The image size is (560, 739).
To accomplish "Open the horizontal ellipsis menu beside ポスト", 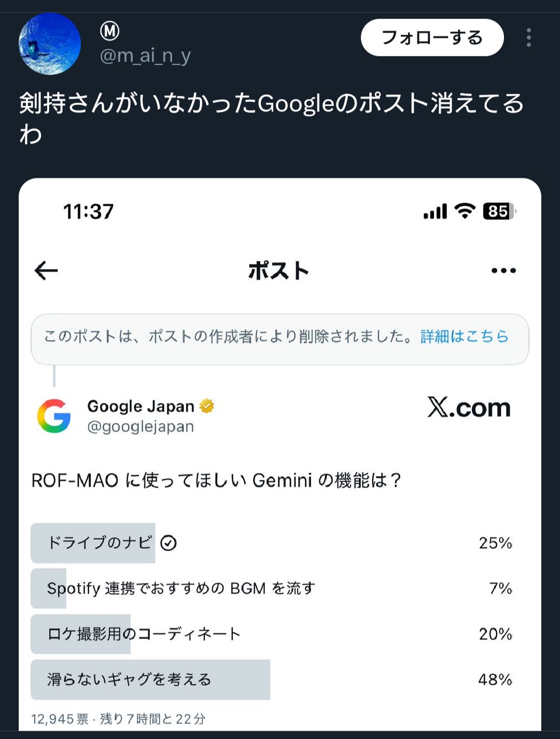I will click(x=503, y=271).
